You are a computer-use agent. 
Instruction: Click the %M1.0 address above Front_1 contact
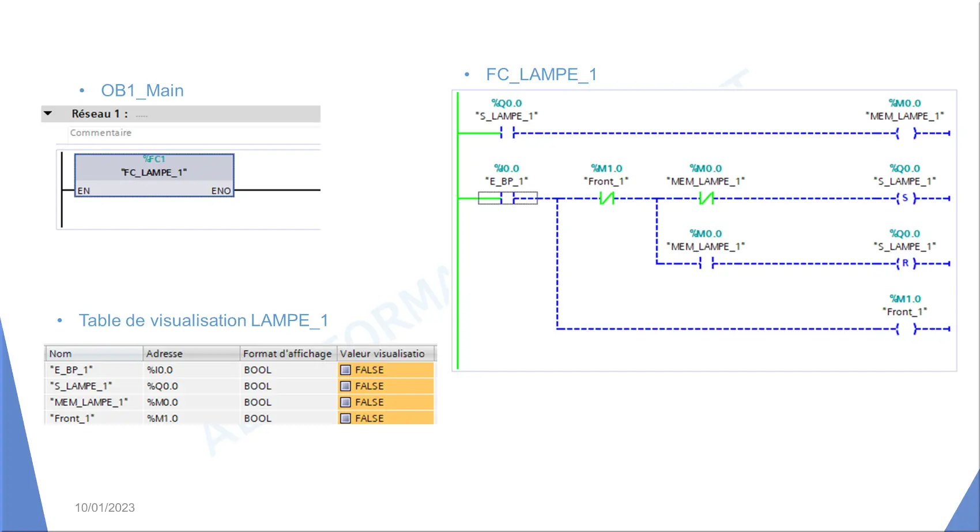tap(606, 168)
